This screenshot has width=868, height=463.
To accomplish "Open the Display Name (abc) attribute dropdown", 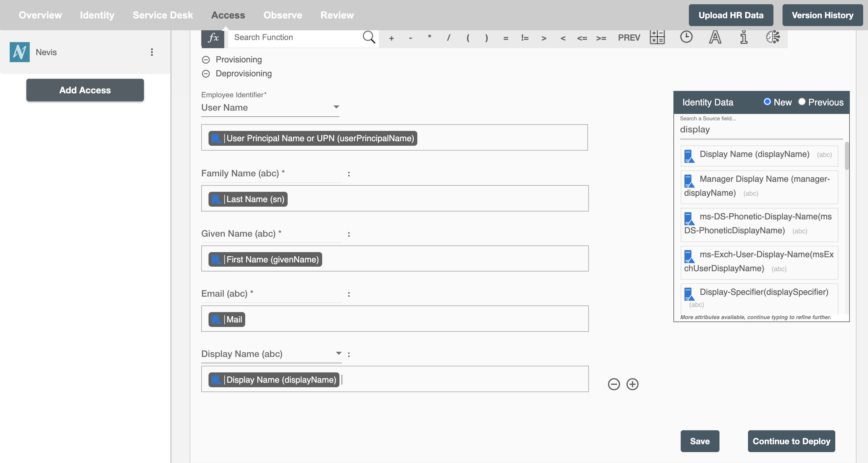I will click(271, 354).
